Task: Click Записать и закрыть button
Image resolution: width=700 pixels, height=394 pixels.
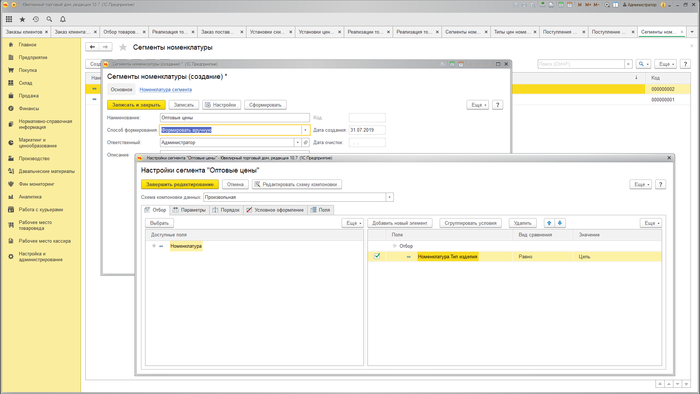Action: point(136,105)
